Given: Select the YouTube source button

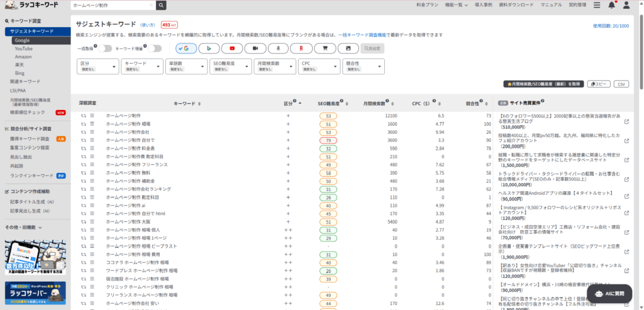Looking at the screenshot, I should coord(232,48).
